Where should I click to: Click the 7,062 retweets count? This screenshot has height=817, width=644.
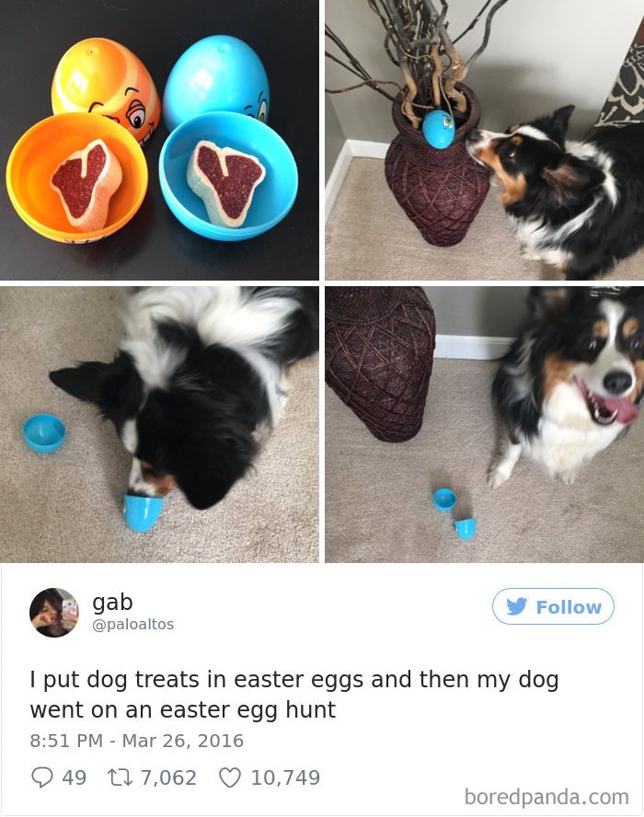point(168,777)
